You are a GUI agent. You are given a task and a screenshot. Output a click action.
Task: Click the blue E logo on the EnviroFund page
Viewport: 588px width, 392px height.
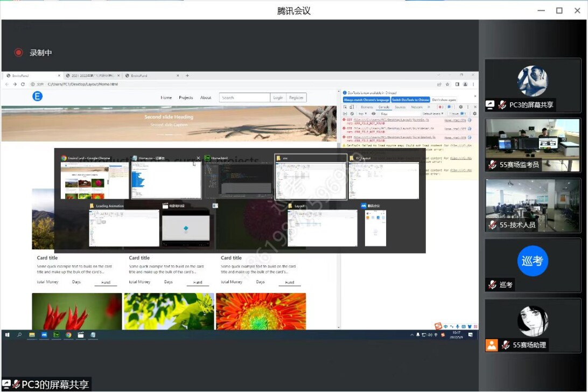(x=37, y=96)
